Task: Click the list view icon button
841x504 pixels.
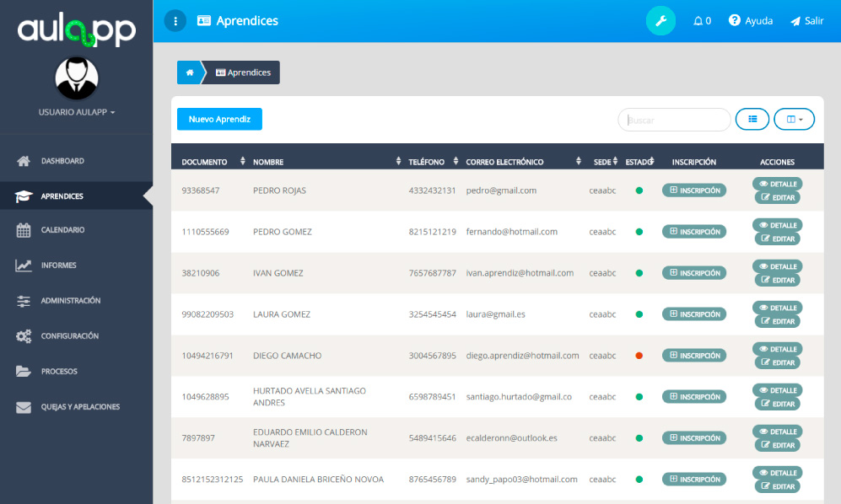Action: point(752,120)
